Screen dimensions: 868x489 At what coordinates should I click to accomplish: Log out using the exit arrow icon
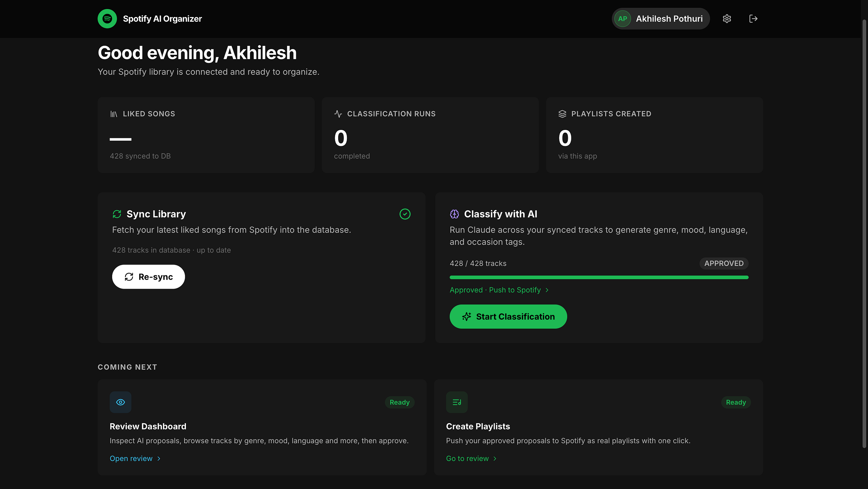click(x=753, y=19)
